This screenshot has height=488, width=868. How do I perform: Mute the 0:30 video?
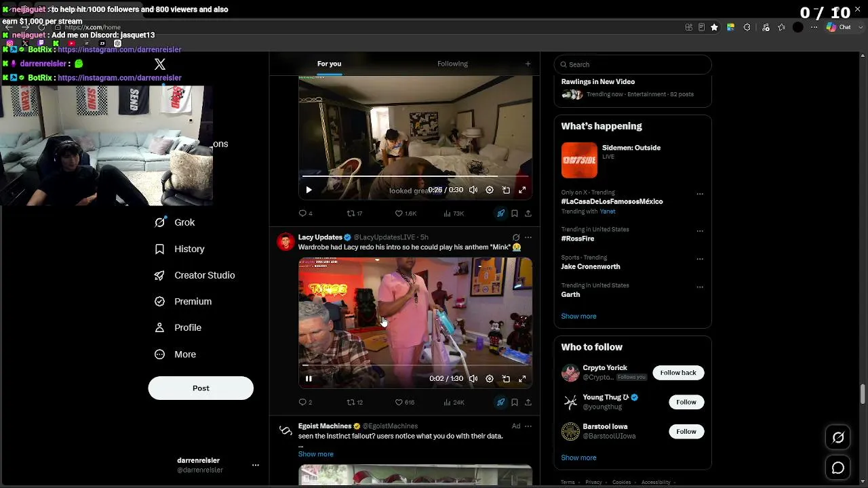pos(473,190)
